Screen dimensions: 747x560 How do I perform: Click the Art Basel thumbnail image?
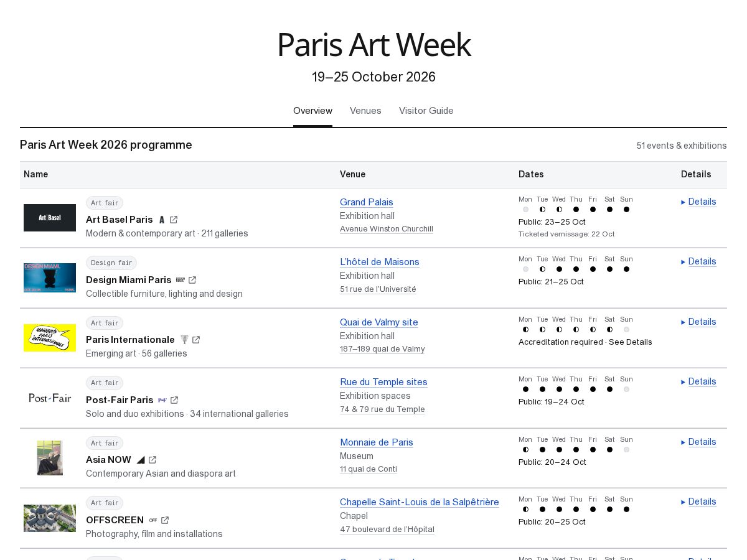[x=50, y=218]
